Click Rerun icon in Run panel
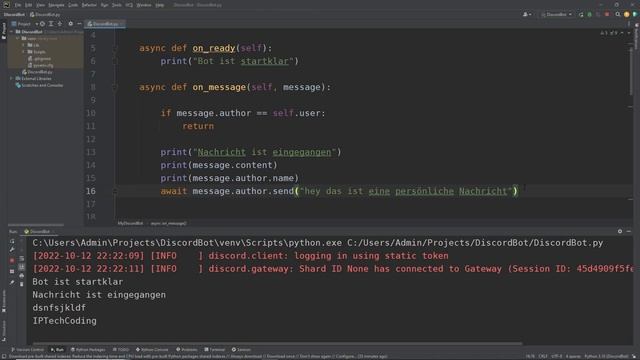640x360 pixels. pyautogui.click(x=12, y=241)
